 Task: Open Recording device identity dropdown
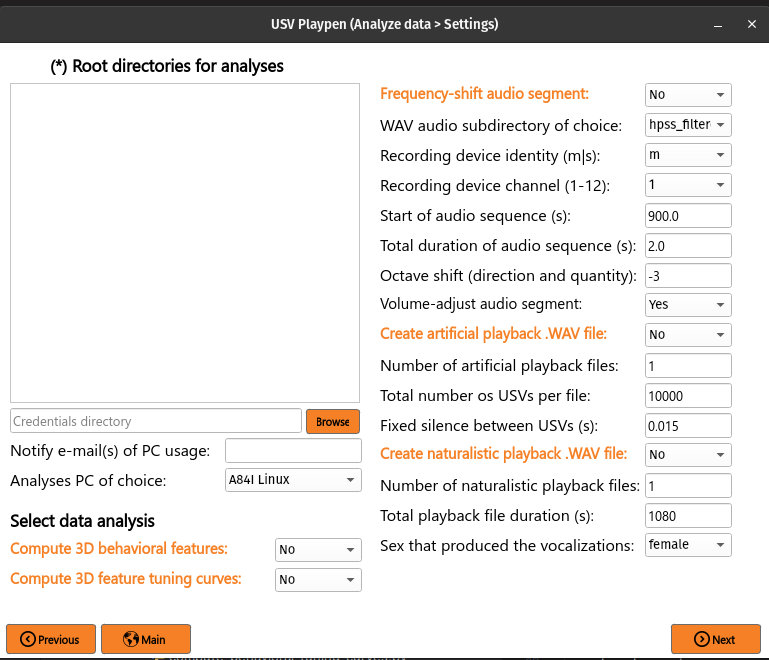coord(688,155)
